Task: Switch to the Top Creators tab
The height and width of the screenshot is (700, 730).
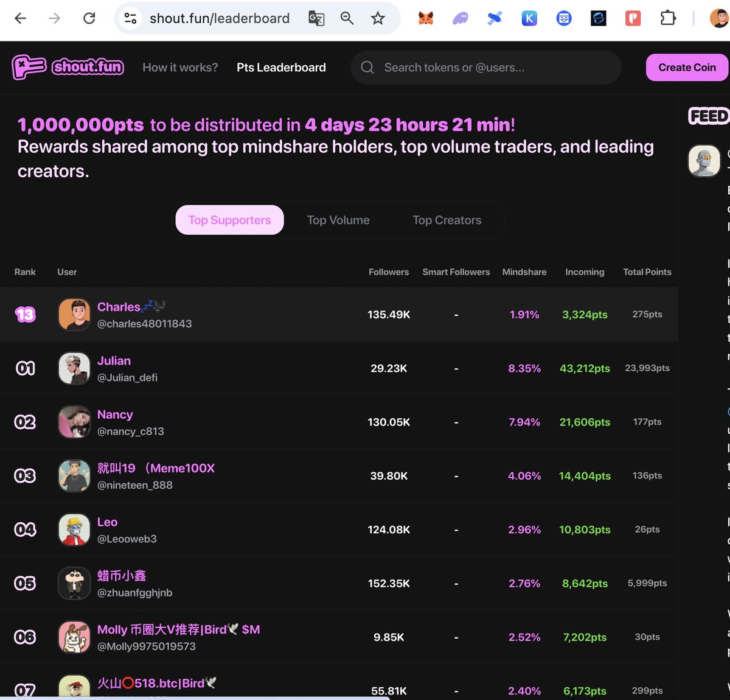Action: point(447,220)
